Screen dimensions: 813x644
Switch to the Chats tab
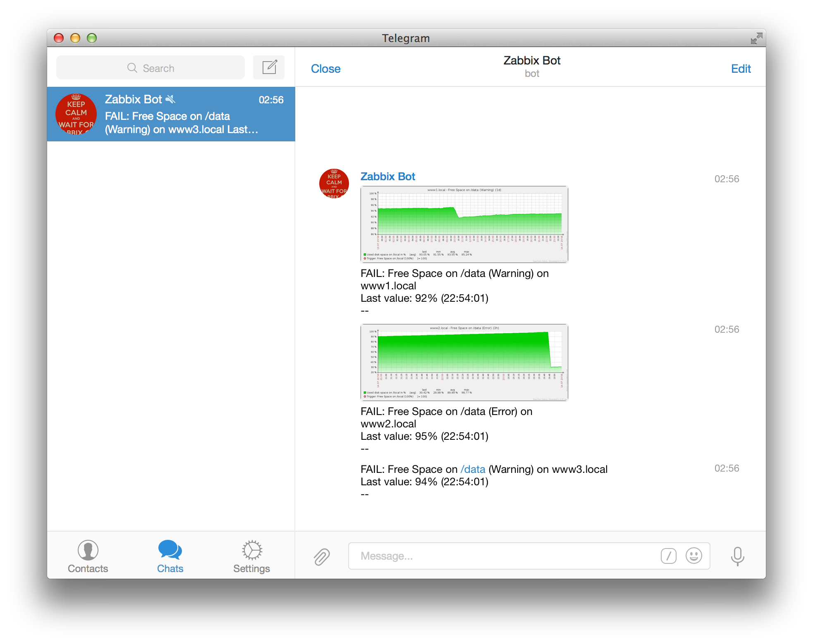pyautogui.click(x=170, y=556)
